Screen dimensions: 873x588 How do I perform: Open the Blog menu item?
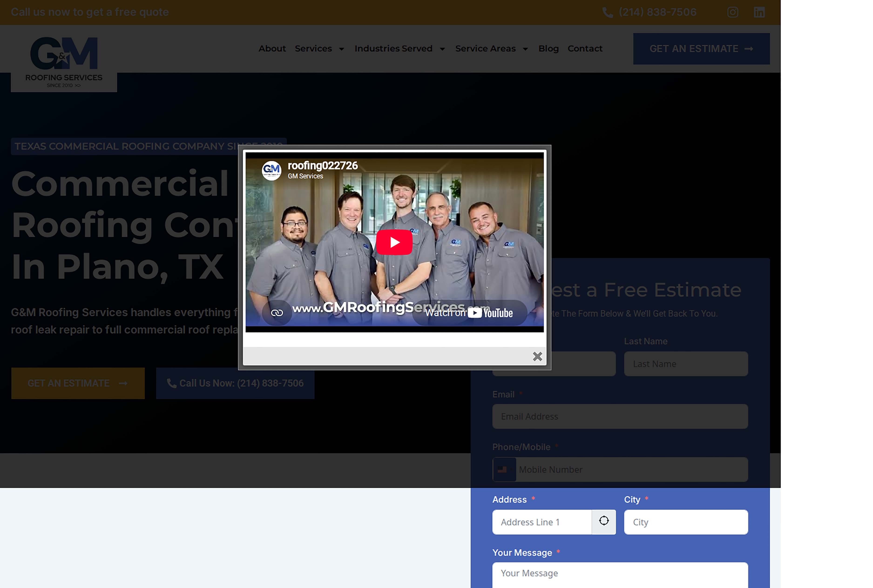[548, 49]
